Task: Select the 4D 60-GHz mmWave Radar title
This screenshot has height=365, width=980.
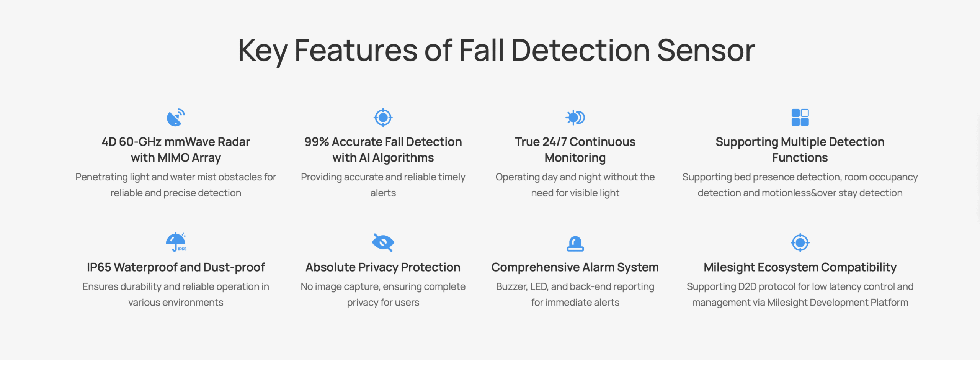Action: [176, 150]
